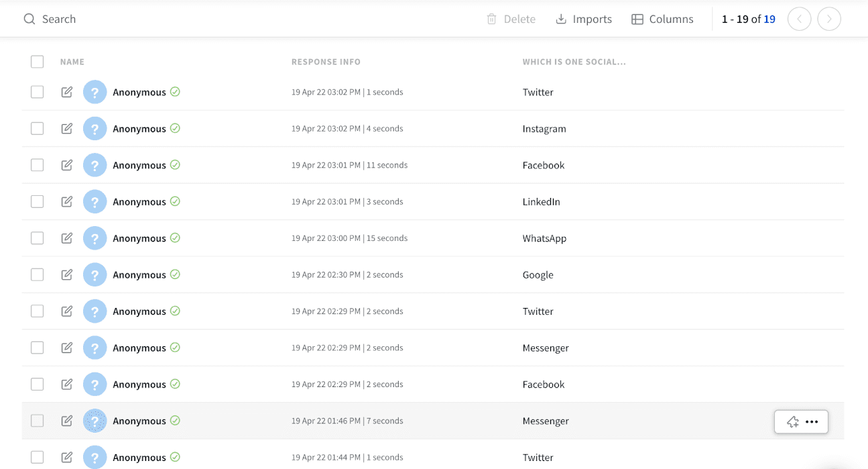Screen dimensions: 868x469
Task: Open the Columns chooser
Action: (662, 19)
